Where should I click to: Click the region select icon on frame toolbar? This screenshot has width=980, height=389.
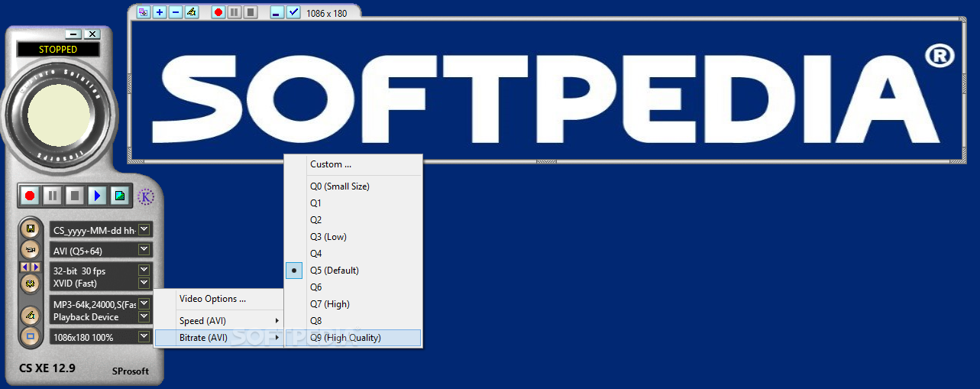coord(144,12)
